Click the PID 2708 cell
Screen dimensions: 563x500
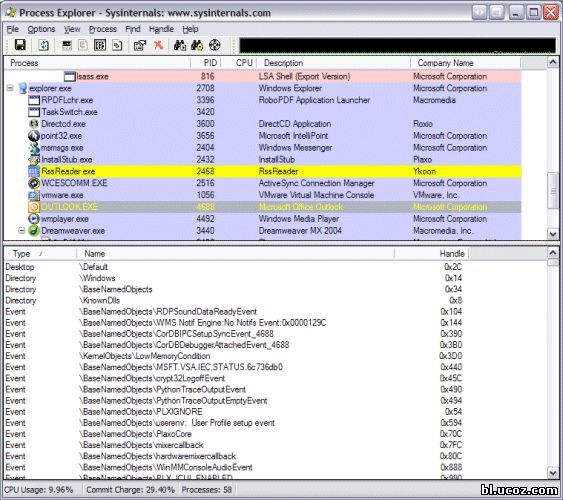[x=205, y=88]
